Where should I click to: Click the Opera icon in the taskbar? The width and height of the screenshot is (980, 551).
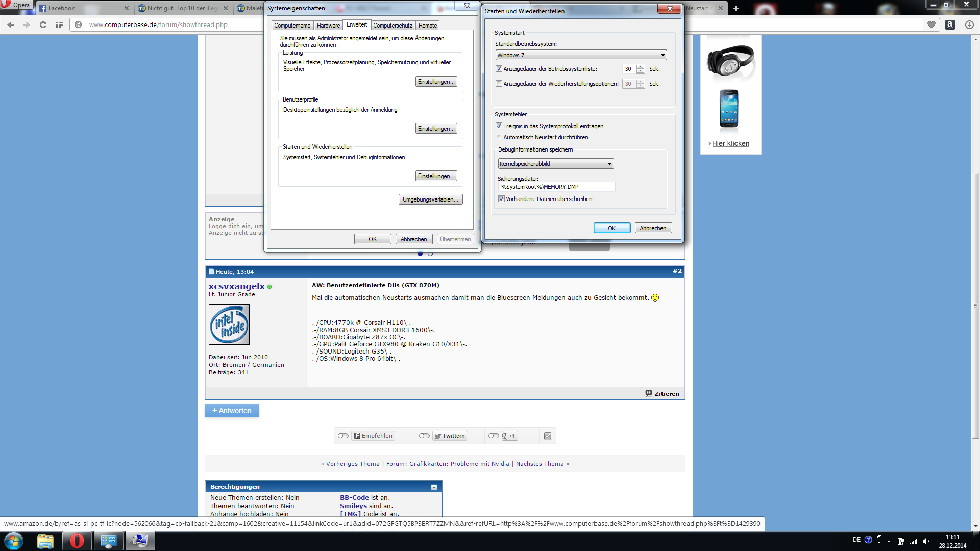[77, 541]
